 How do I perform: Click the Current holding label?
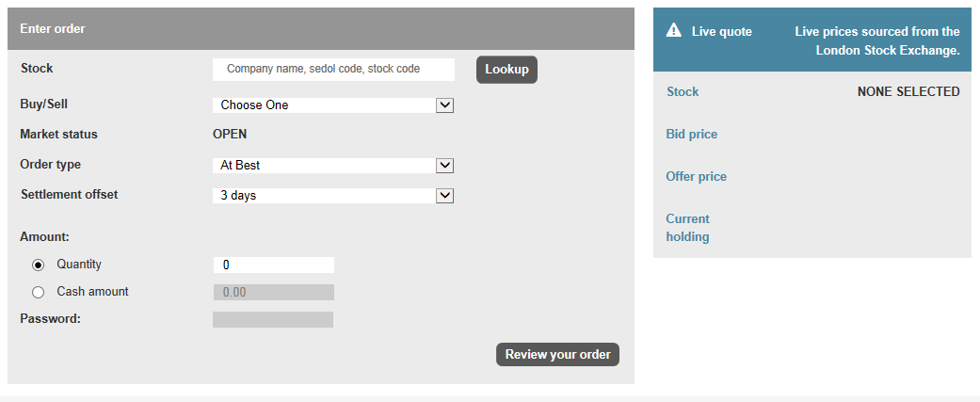(x=687, y=228)
